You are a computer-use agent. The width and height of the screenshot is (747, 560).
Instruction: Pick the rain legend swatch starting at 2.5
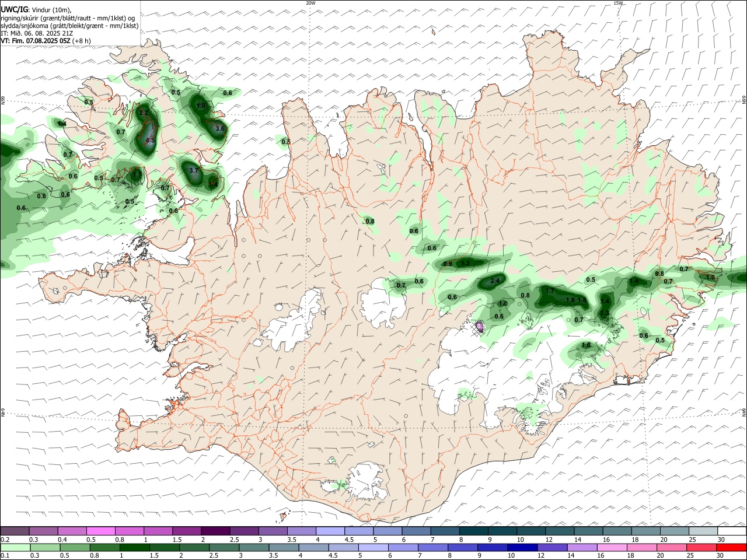(224, 547)
